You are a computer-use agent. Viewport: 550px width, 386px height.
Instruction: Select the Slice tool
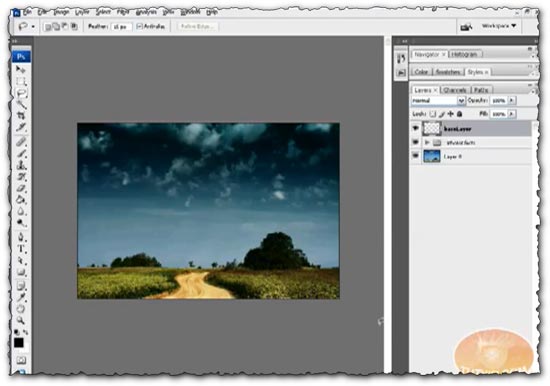21,127
